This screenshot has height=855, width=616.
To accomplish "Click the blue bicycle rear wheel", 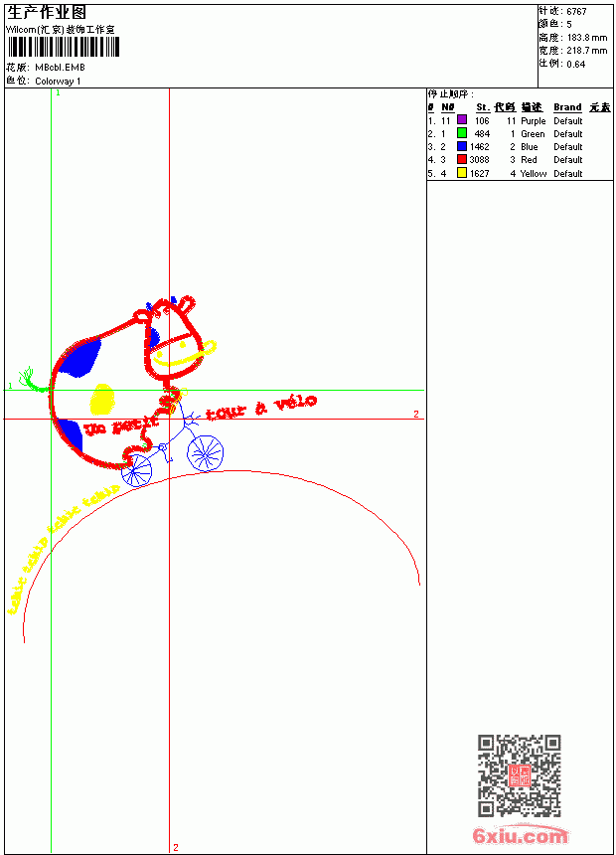I will click(x=136, y=471).
